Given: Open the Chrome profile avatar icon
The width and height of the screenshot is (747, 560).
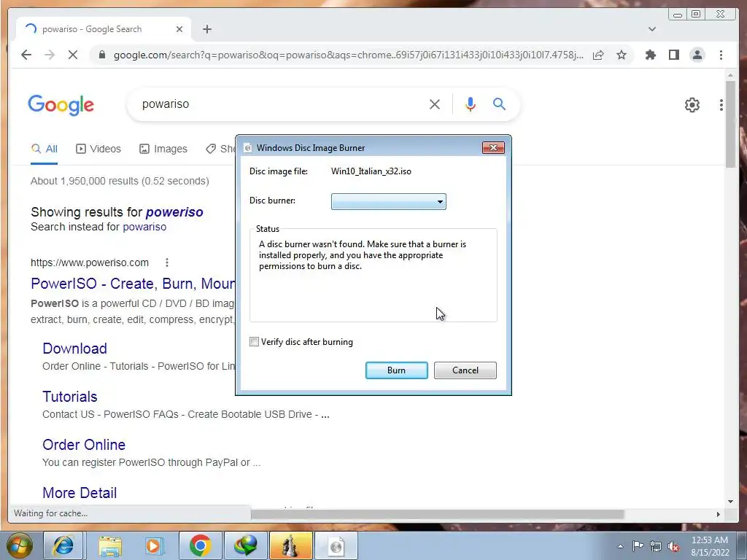Looking at the screenshot, I should pyautogui.click(x=697, y=55).
